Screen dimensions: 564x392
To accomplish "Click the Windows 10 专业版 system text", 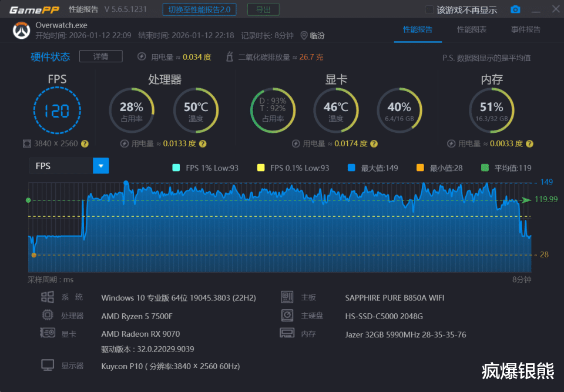I will [x=179, y=298].
